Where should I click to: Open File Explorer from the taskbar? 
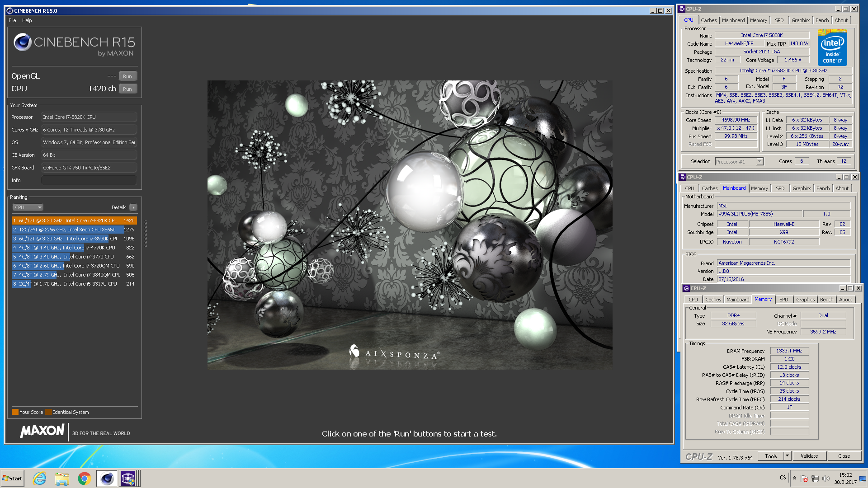click(x=62, y=479)
